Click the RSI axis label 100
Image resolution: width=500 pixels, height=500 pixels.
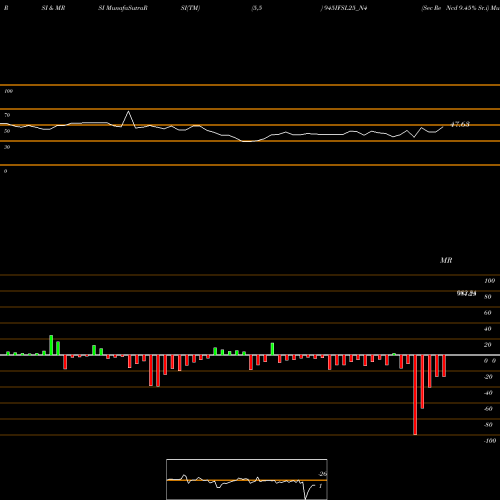point(8,91)
